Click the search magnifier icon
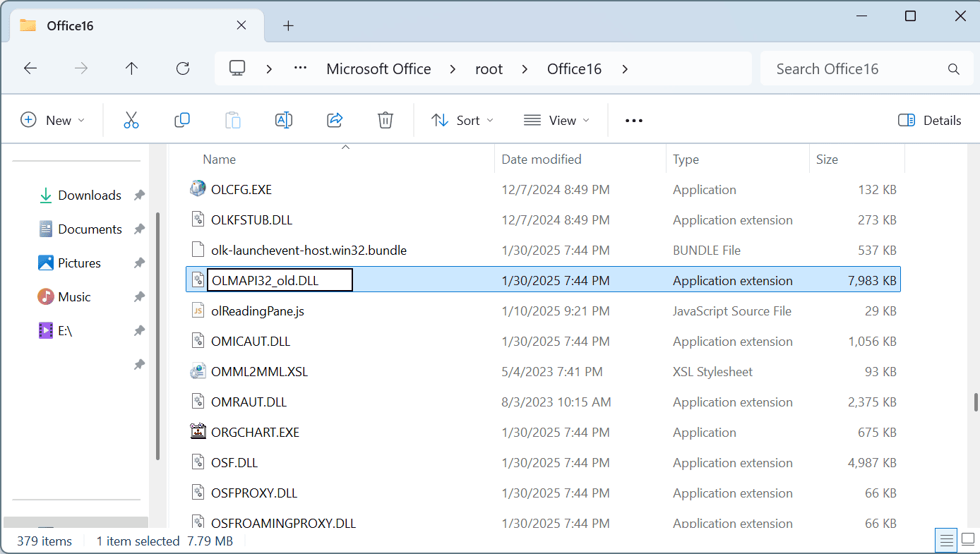980x554 pixels. pyautogui.click(x=954, y=69)
